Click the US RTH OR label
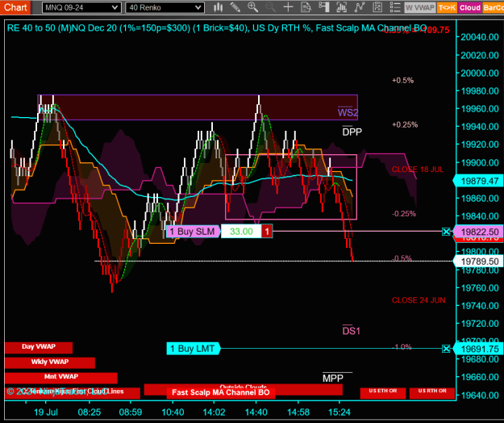The width and height of the screenshot is (504, 423). tap(432, 393)
